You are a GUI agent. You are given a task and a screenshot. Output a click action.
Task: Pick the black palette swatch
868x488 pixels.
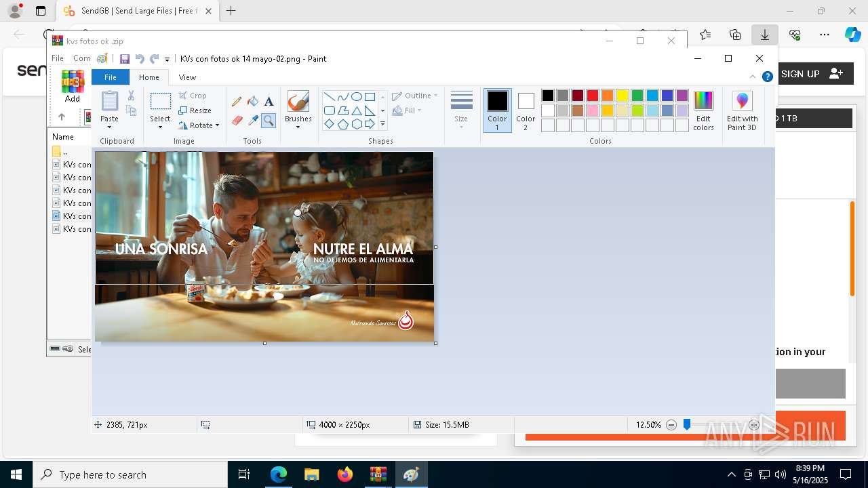(548, 96)
